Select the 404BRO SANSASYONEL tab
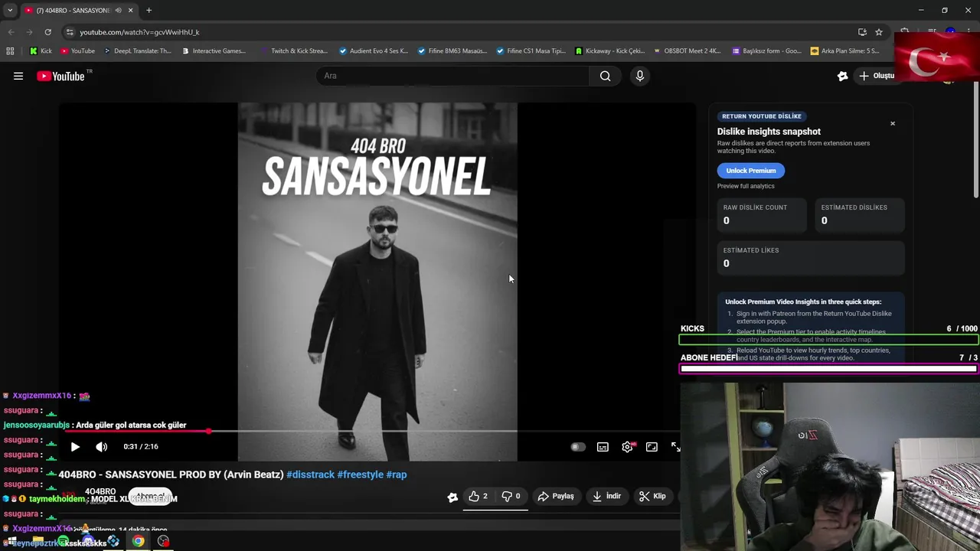The image size is (980, 551). (78, 11)
